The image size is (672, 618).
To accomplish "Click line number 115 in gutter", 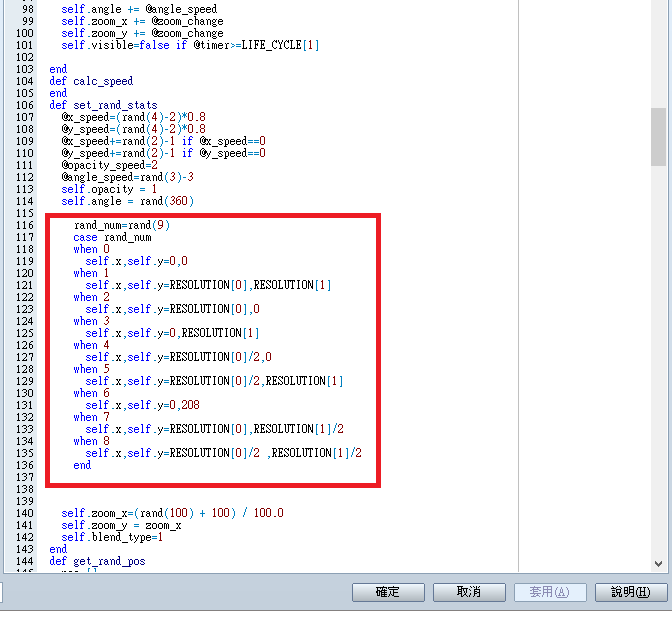I will pyautogui.click(x=24, y=213).
